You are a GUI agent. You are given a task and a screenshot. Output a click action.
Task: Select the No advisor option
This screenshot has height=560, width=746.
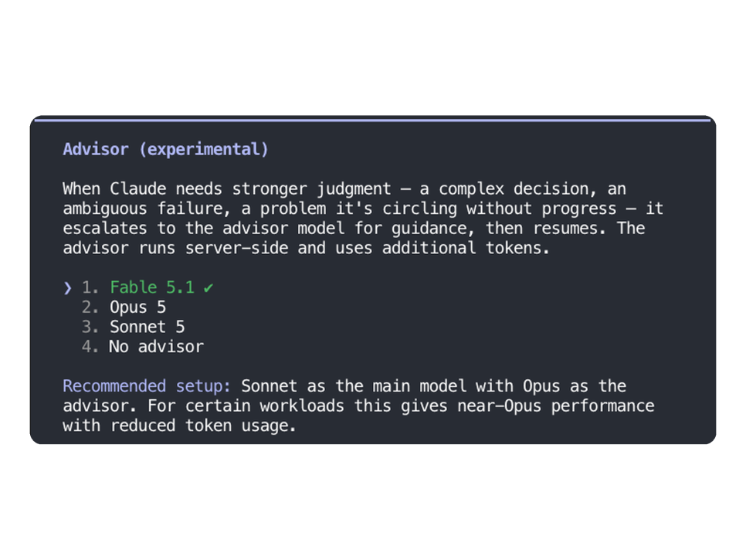pyautogui.click(x=156, y=347)
